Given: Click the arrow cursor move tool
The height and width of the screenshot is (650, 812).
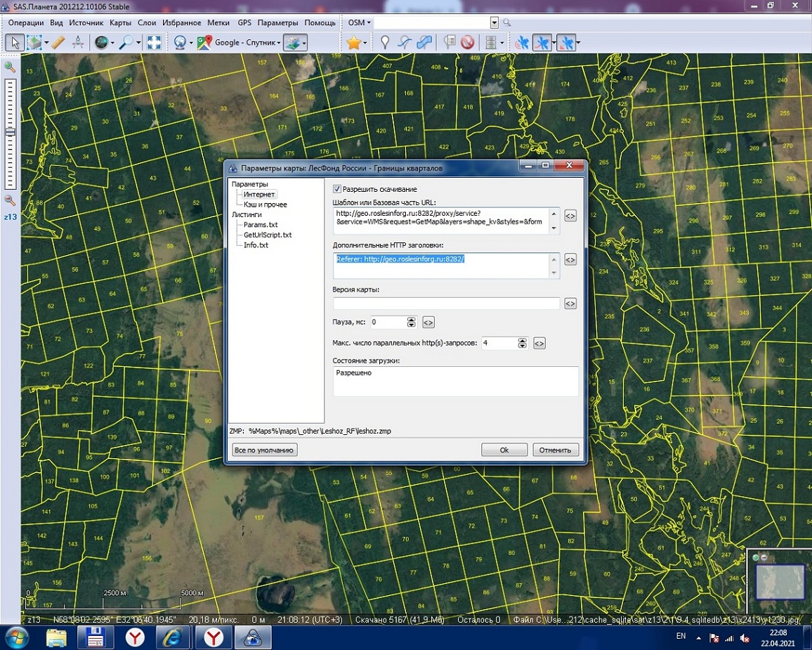Looking at the screenshot, I should 14,43.
